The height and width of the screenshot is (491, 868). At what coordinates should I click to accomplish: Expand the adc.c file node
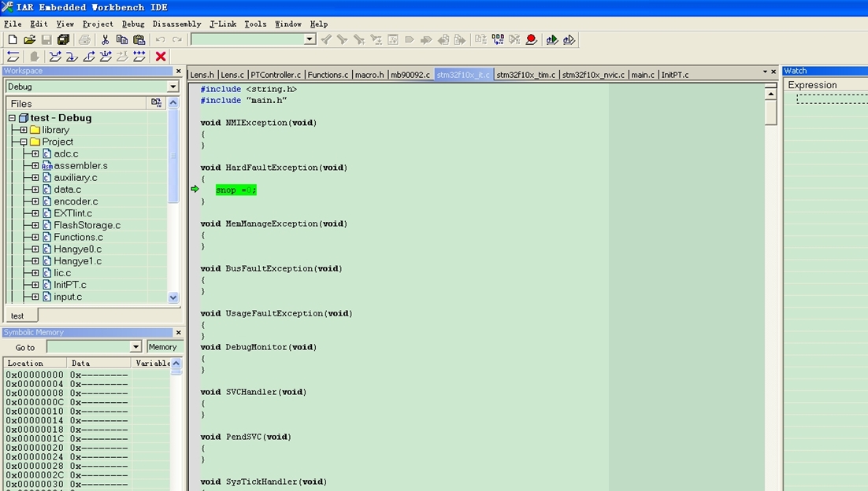pyautogui.click(x=35, y=153)
